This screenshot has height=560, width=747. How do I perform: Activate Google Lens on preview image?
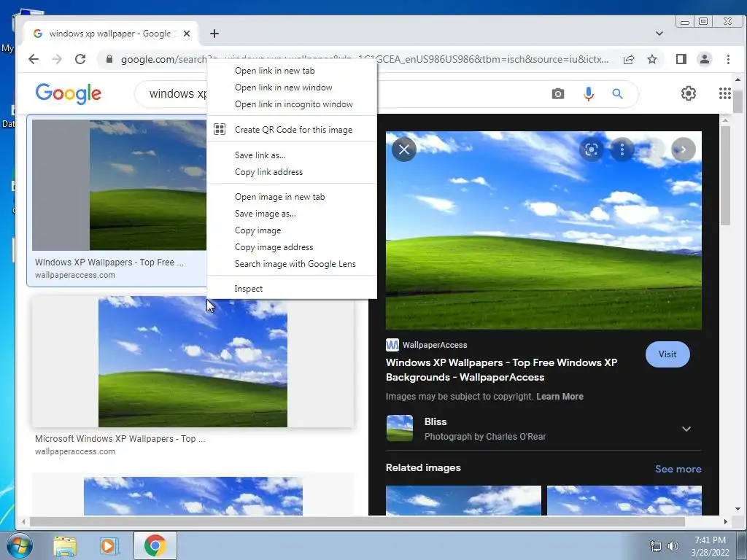[591, 149]
